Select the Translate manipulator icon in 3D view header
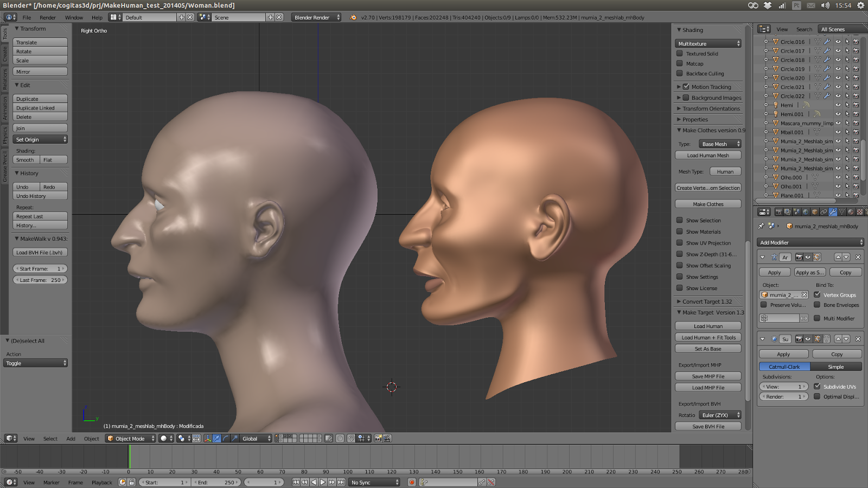 216,439
